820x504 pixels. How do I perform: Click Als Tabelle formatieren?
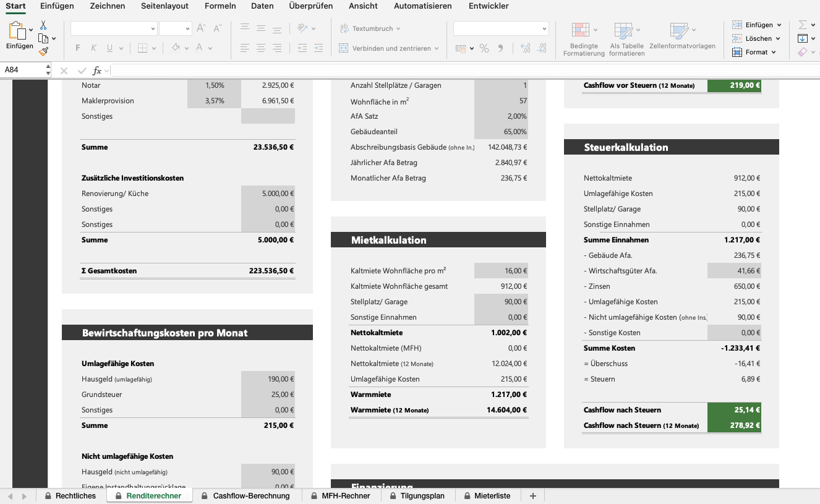627,37
